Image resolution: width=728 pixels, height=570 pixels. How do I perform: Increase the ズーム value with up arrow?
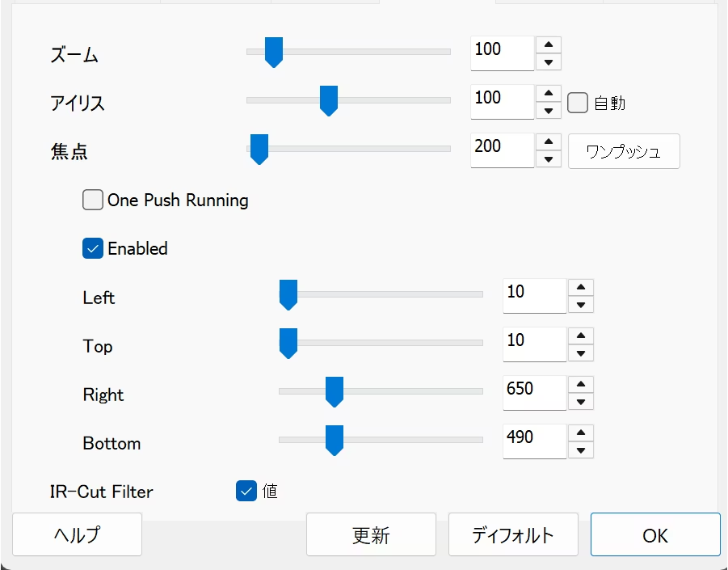tap(549, 45)
